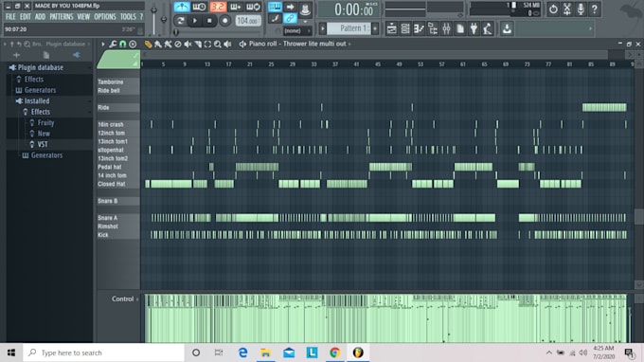644x362 pixels.
Task: Open the PATTERNS menu
Action: pyautogui.click(x=62, y=17)
